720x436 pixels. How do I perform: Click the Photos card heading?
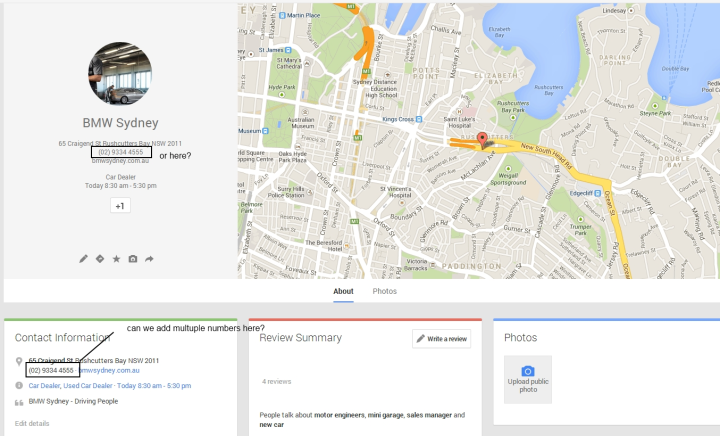pyautogui.click(x=520, y=338)
